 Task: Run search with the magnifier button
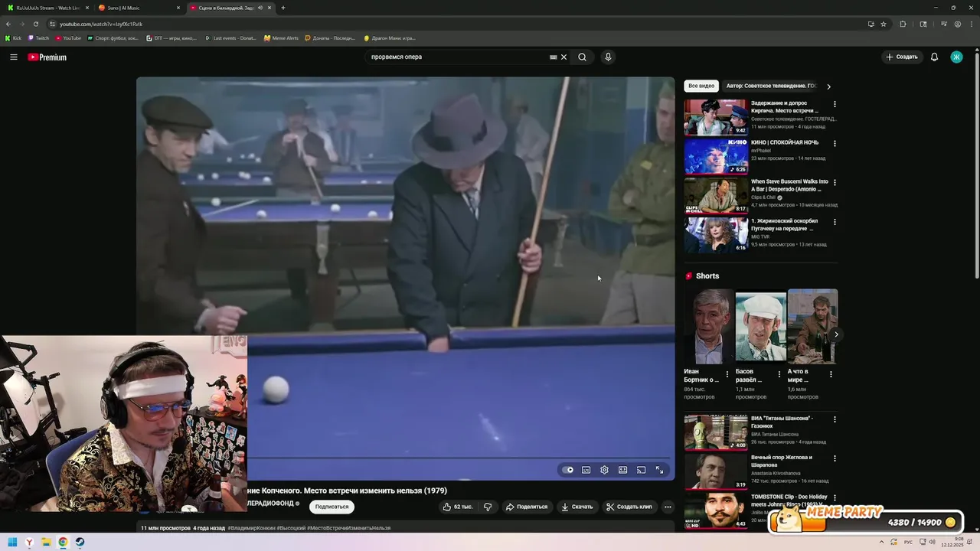(x=583, y=57)
